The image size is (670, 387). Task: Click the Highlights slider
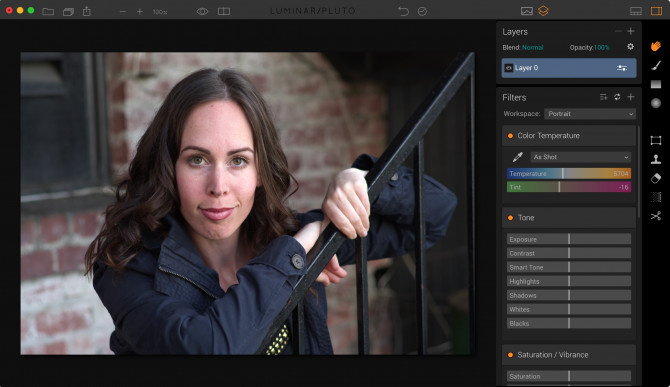tap(569, 281)
